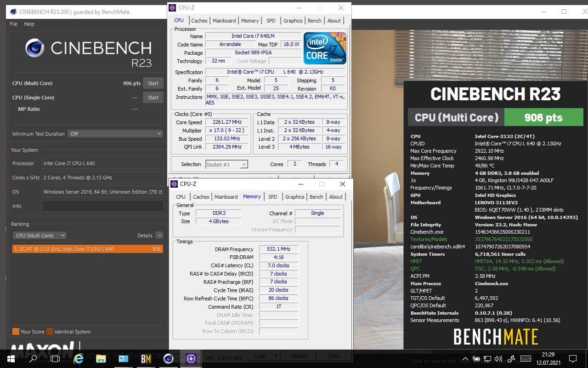The height and width of the screenshot is (368, 588).
Task: Select About tab in lower CPU-Z
Action: (x=336, y=197)
